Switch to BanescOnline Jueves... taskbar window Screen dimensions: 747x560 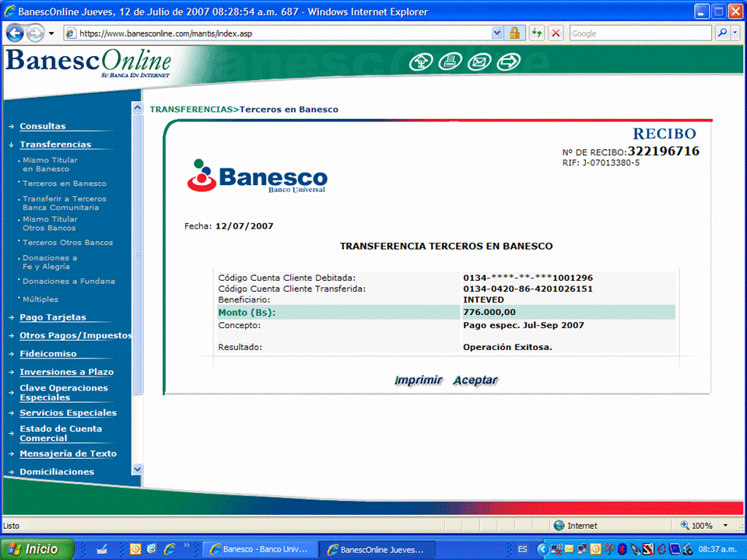(x=377, y=550)
